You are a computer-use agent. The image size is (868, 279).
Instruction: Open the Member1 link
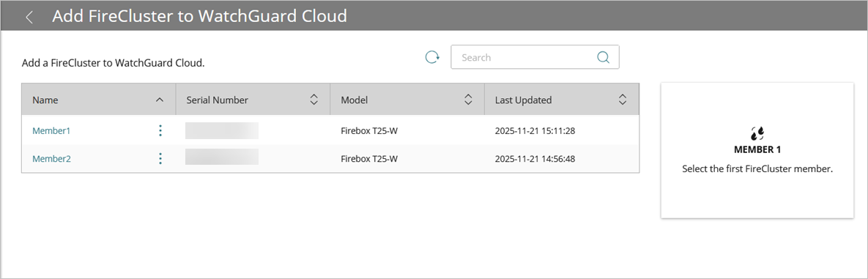point(51,130)
